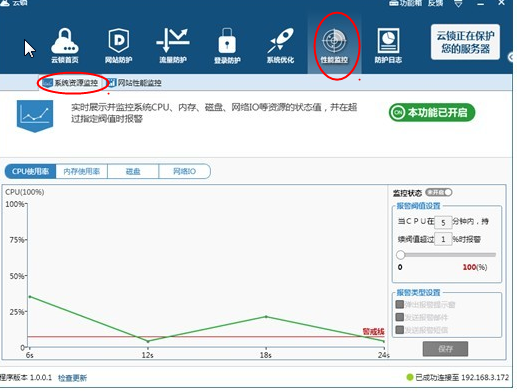The width and height of the screenshot is (521, 392).
Task: Check 弹出报警提示窗 checkbox
Action: click(x=400, y=304)
